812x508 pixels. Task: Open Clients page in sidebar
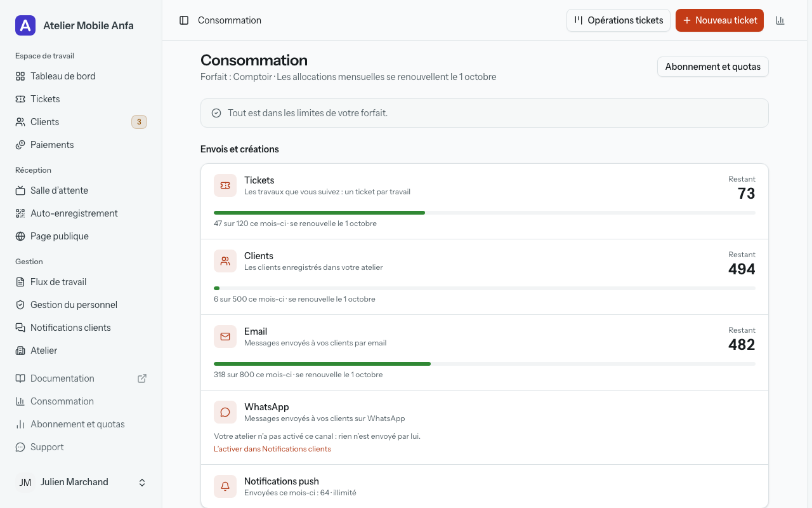click(x=81, y=122)
